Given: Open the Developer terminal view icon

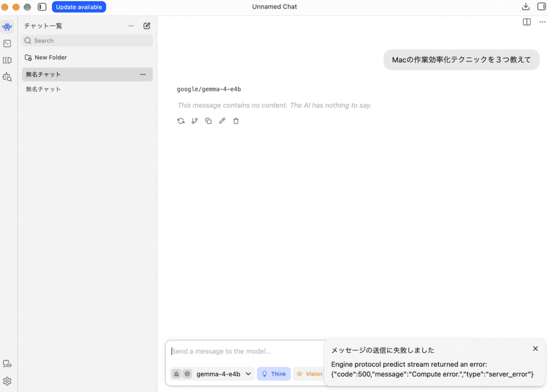Looking at the screenshot, I should 7,43.
